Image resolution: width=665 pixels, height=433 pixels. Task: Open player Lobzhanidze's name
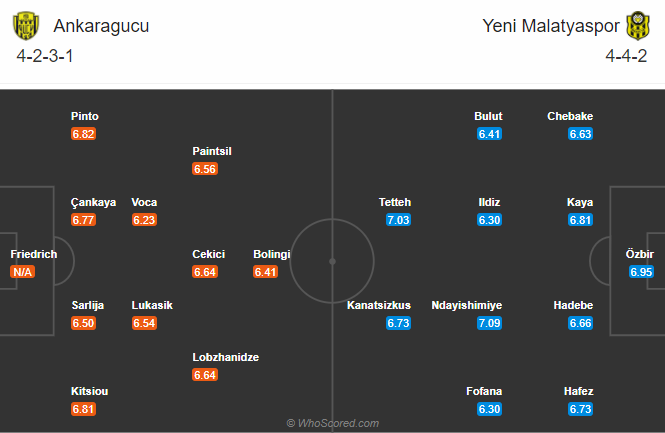pyautogui.click(x=226, y=357)
